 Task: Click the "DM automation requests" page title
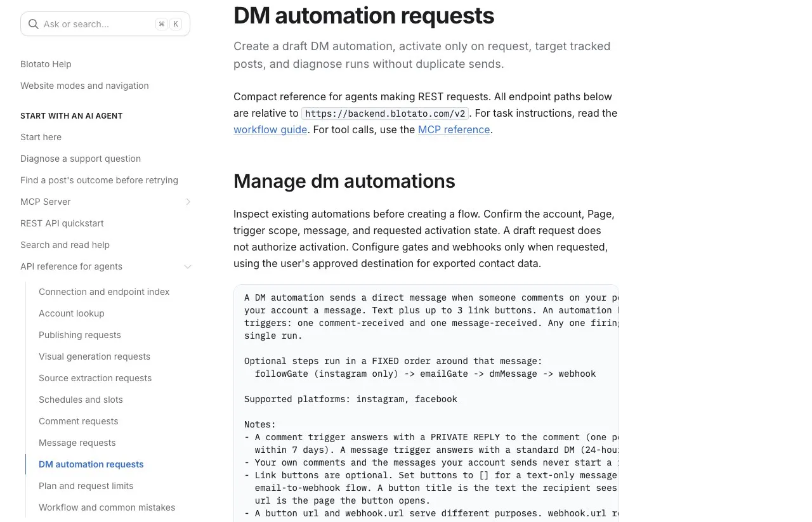point(363,16)
